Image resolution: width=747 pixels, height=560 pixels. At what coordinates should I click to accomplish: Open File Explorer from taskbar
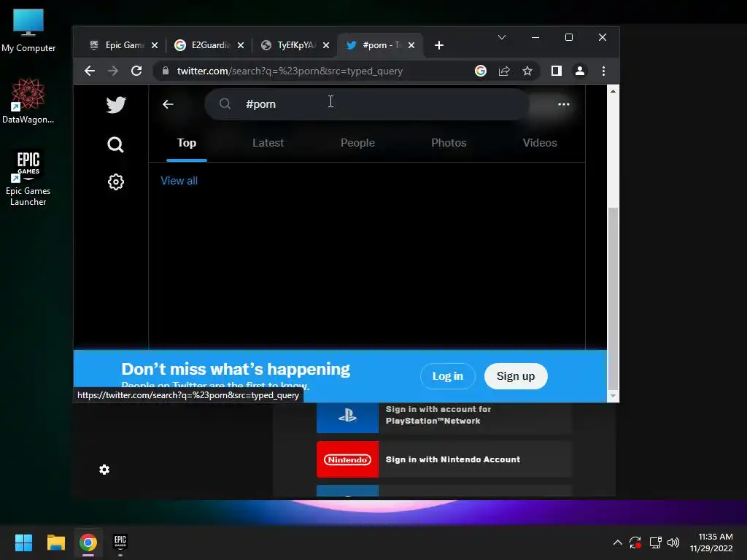(x=55, y=542)
